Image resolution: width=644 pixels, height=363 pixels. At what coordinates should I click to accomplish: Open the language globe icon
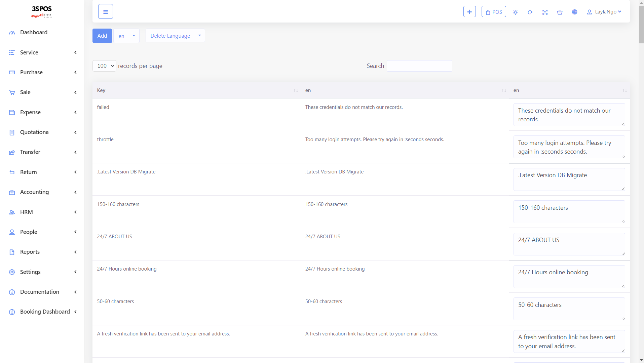(x=574, y=12)
